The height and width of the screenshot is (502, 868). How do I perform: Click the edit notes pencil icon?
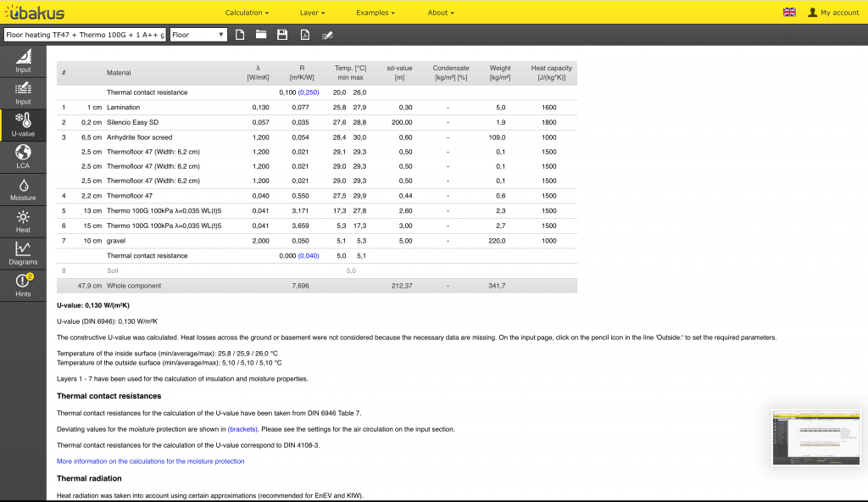pyautogui.click(x=327, y=35)
